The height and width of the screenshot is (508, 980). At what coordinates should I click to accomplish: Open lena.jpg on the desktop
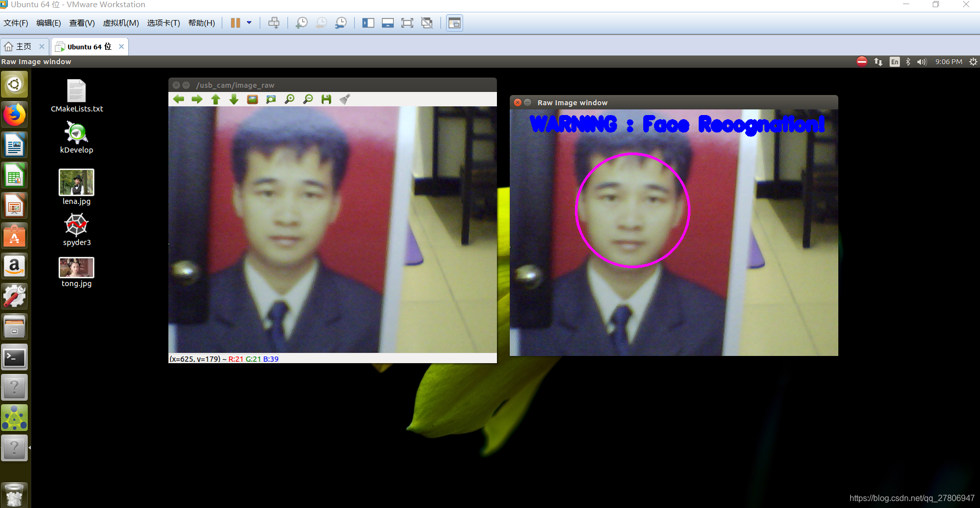pos(76,182)
